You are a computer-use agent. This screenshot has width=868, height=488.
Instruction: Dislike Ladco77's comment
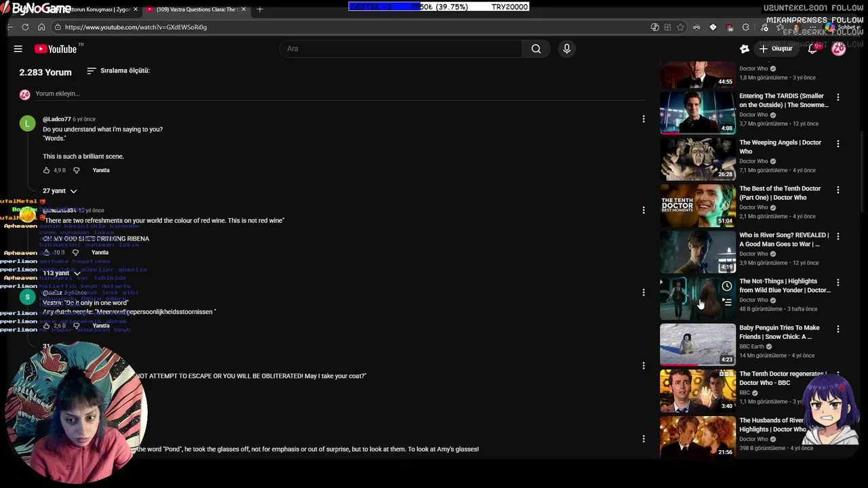point(76,170)
